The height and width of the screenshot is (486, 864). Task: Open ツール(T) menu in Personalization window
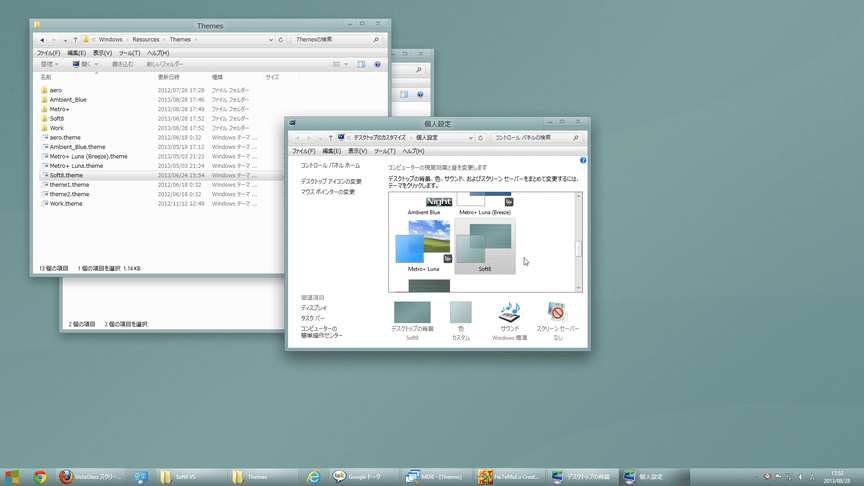pos(385,151)
